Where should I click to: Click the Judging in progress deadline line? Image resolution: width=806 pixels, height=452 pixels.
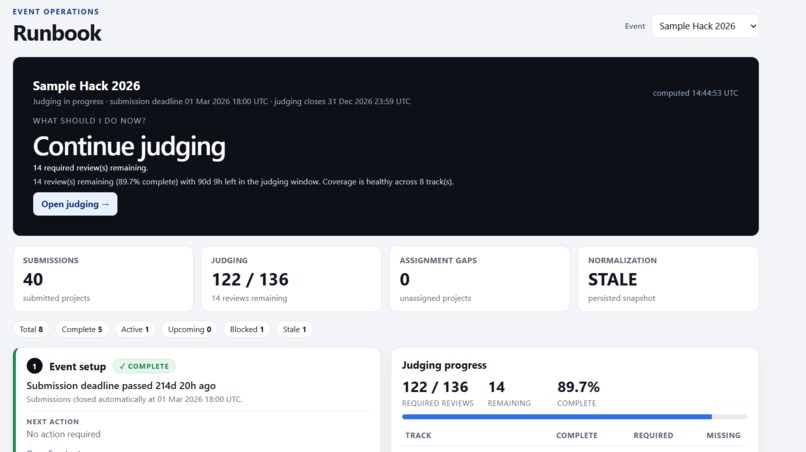pos(222,101)
